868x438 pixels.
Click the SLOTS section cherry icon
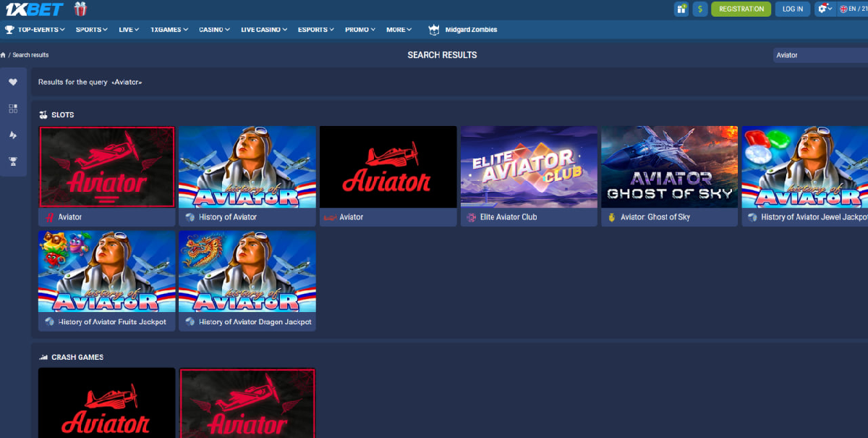43,115
